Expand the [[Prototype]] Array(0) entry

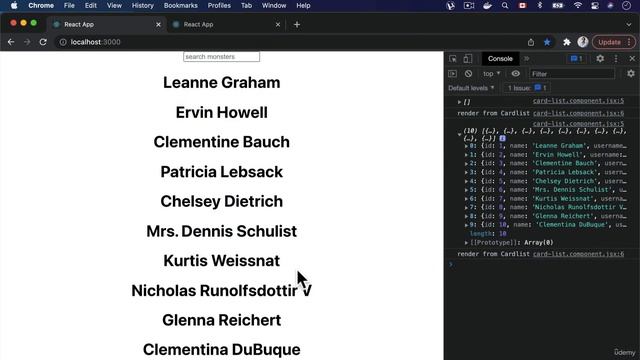tap(466, 242)
